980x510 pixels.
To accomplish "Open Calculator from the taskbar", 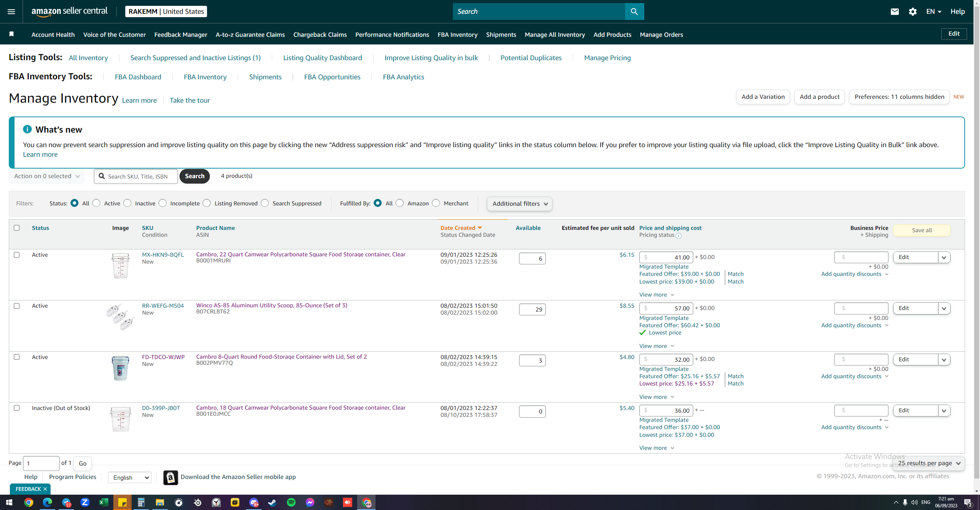I will tap(141, 502).
